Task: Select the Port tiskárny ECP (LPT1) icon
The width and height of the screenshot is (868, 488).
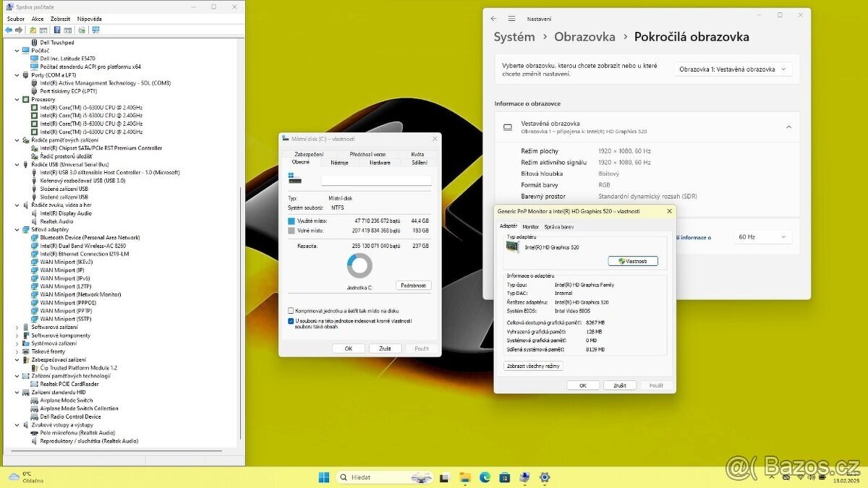Action: pos(35,91)
